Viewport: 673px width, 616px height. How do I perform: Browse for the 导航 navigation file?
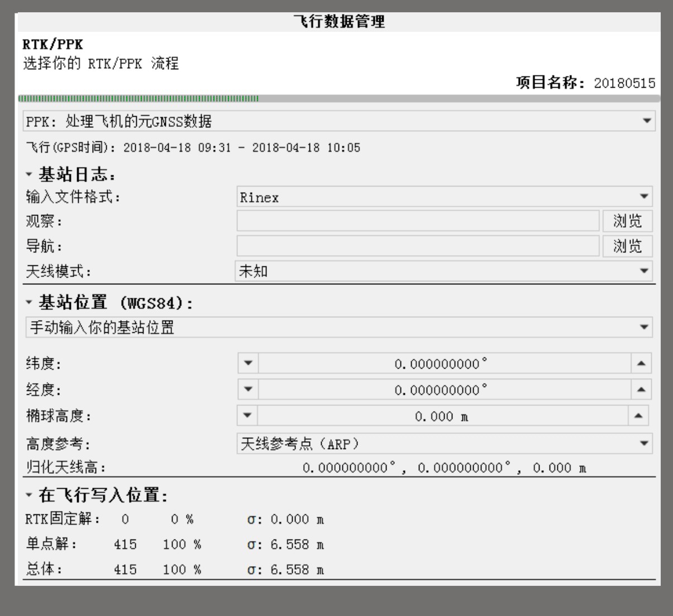(x=627, y=246)
